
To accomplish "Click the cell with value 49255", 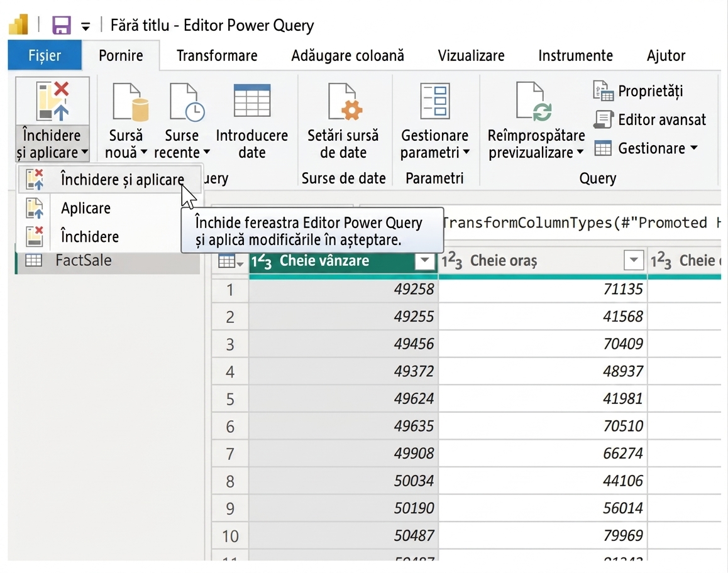I will [344, 317].
